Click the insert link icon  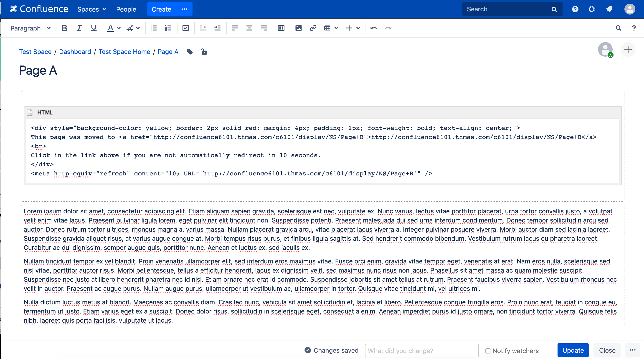312,28
